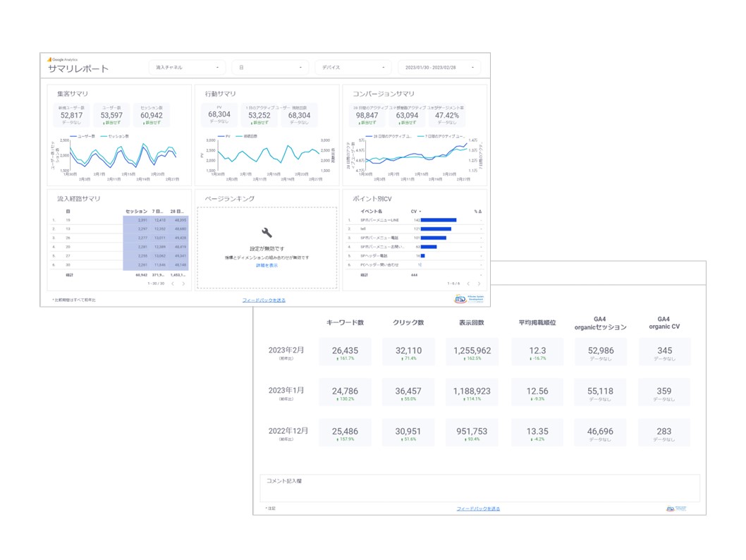Image resolution: width=746 pixels, height=560 pixels.
Task: Go to next page in ポイント別CV table
Action: click(479, 284)
